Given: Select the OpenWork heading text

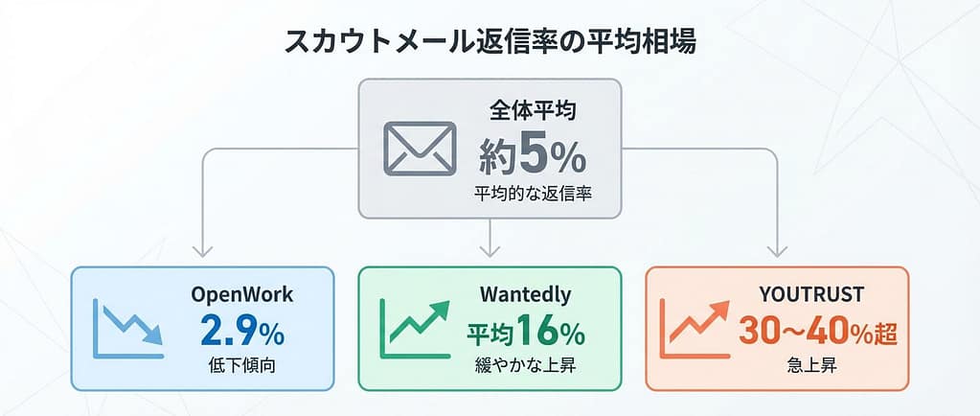Looking at the screenshot, I should (x=241, y=294).
